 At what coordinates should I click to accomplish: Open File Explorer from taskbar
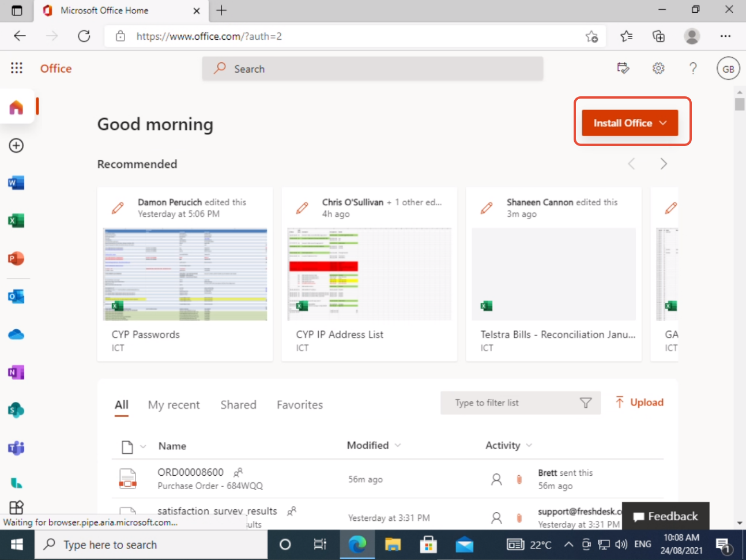click(x=393, y=544)
